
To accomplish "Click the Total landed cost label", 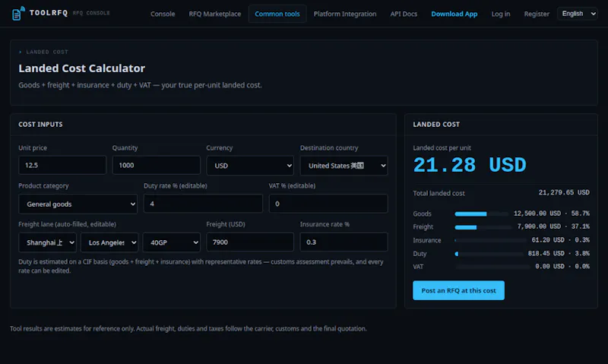I will (x=439, y=193).
